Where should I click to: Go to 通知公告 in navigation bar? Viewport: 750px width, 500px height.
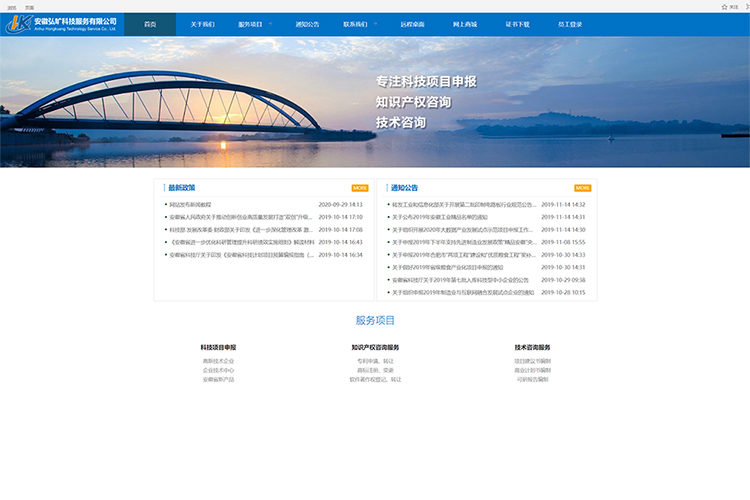tap(307, 24)
